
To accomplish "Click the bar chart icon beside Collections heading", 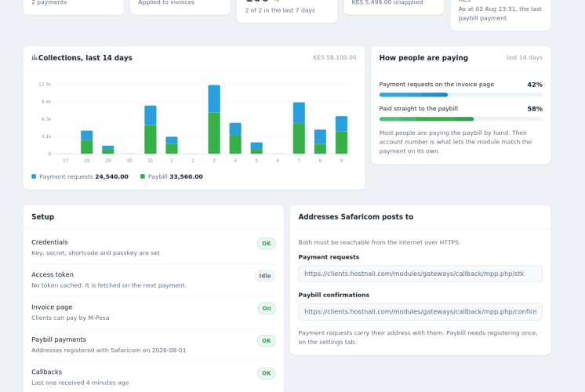I will (35, 57).
